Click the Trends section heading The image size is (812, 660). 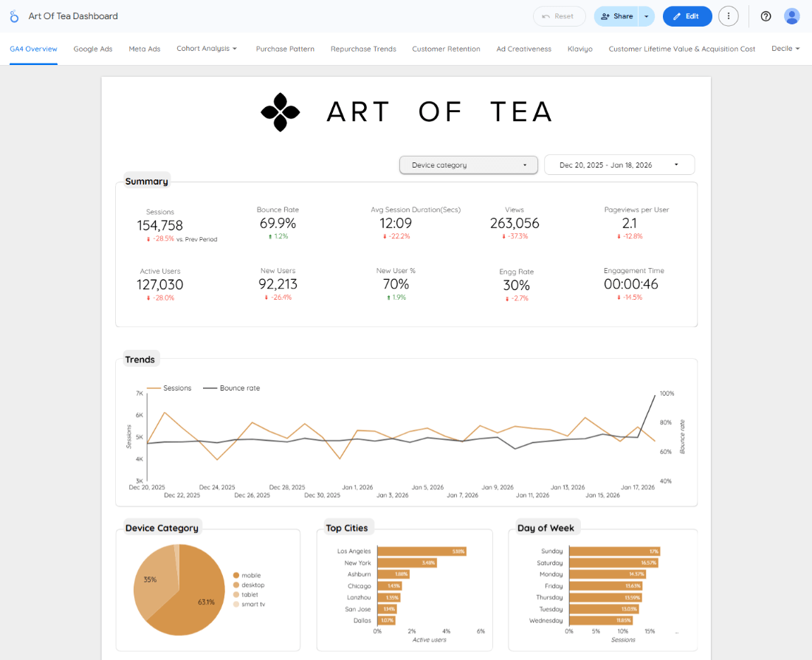[140, 360]
